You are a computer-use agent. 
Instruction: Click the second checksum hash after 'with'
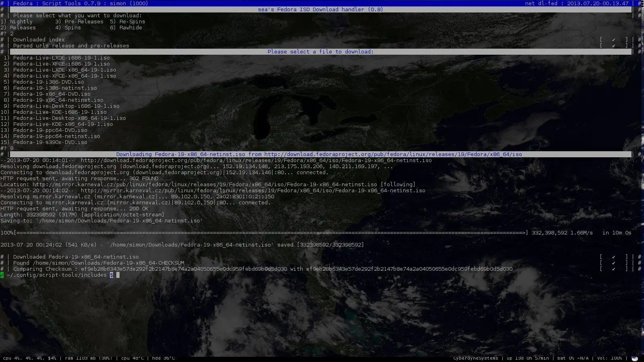[409, 269]
